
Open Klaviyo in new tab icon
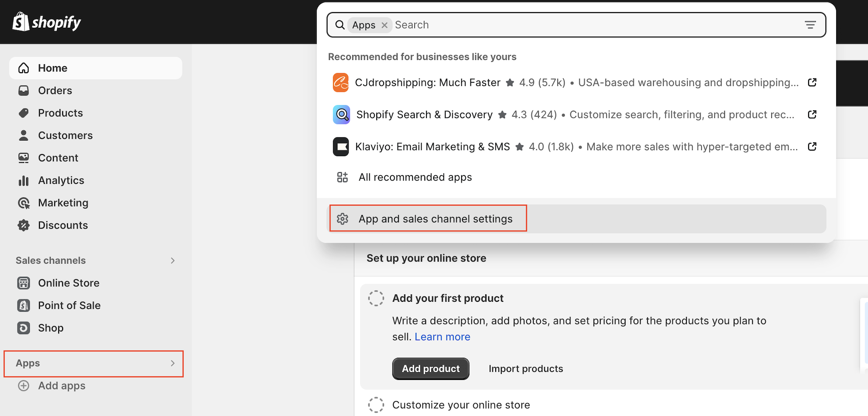click(812, 147)
